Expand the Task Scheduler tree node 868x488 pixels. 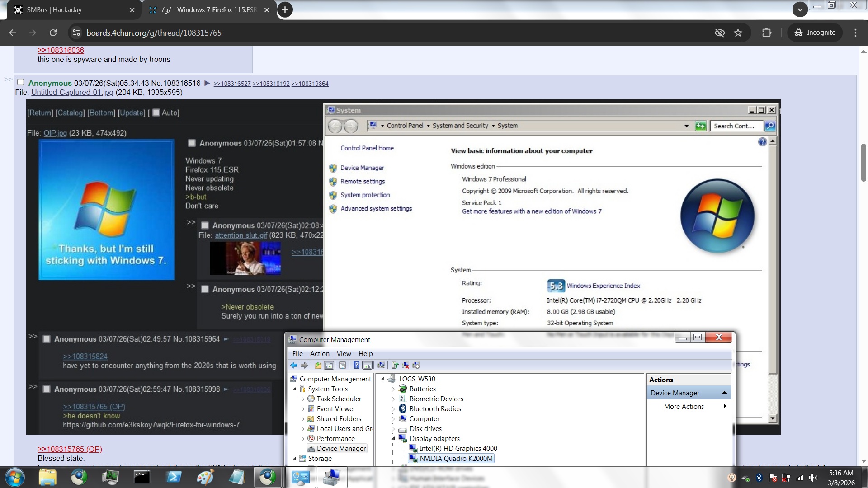(303, 399)
